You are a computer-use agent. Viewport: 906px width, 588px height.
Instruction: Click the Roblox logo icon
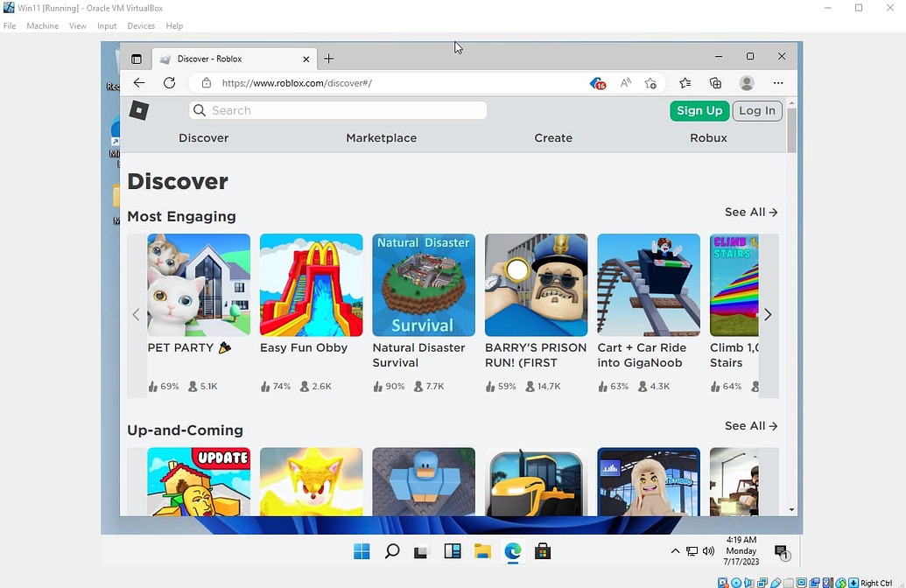(138, 109)
